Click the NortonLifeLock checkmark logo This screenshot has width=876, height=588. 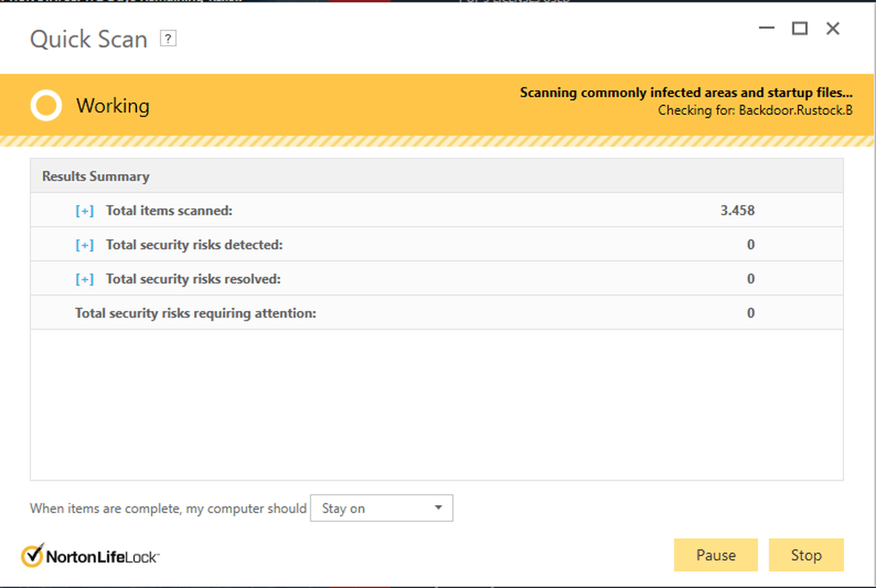(x=33, y=555)
